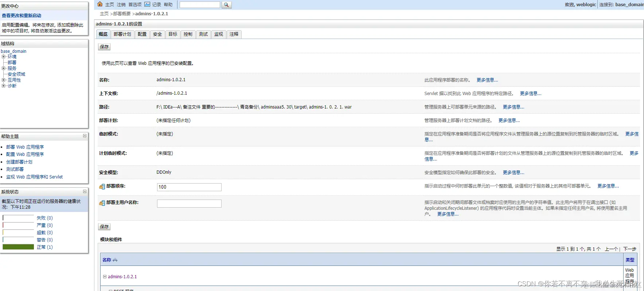Click the search magnifier button

(x=226, y=5)
